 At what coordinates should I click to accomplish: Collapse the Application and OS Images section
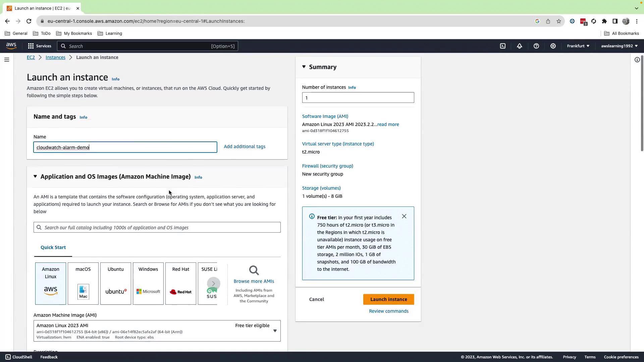pyautogui.click(x=35, y=177)
